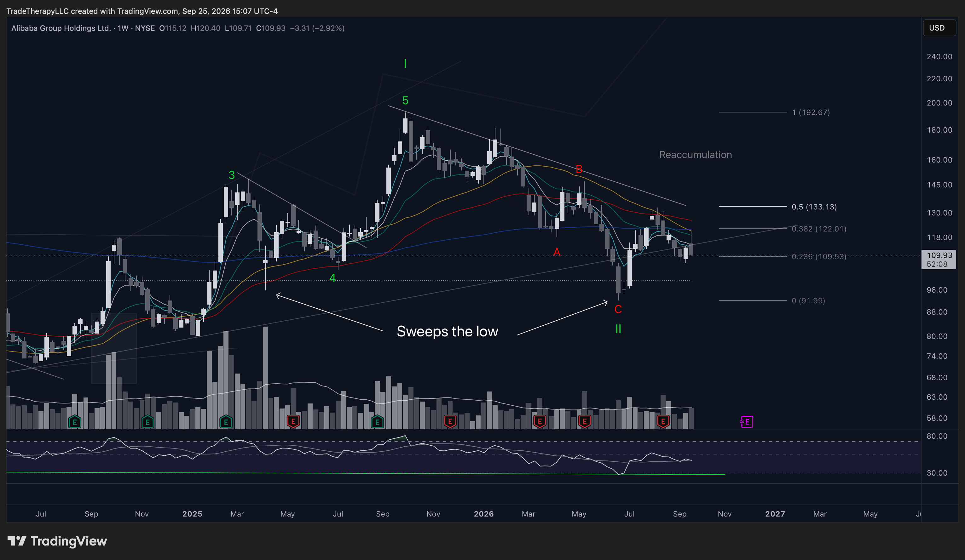Click the Fibonacci label 0.236 (109.53)

pyautogui.click(x=819, y=256)
